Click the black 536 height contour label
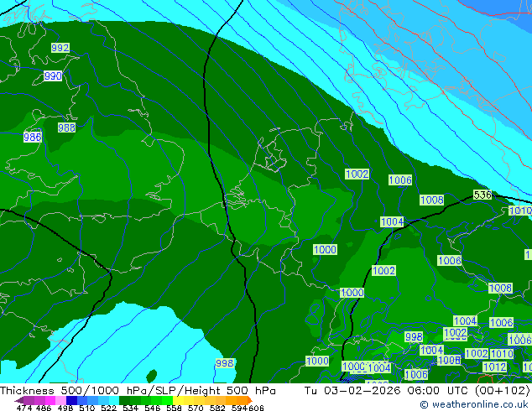The height and width of the screenshot is (411, 532). (482, 195)
